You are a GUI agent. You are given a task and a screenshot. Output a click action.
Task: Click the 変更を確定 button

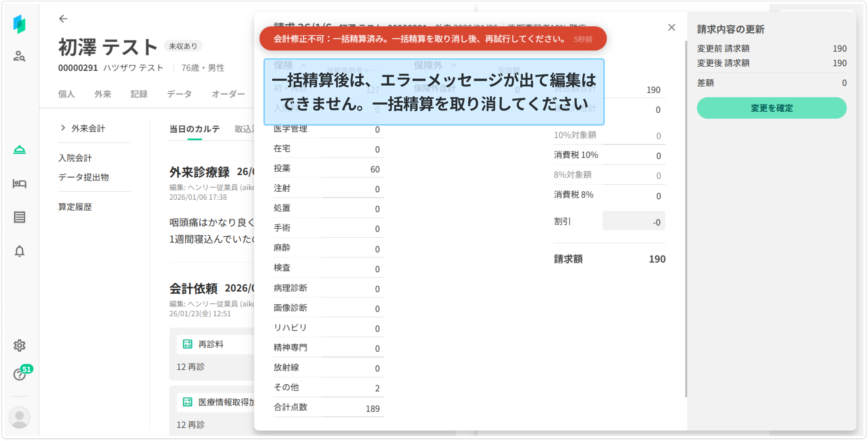[x=771, y=108]
